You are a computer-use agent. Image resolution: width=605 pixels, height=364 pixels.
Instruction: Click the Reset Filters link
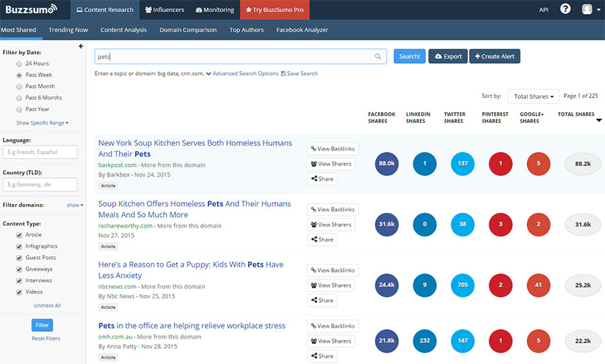pyautogui.click(x=46, y=338)
